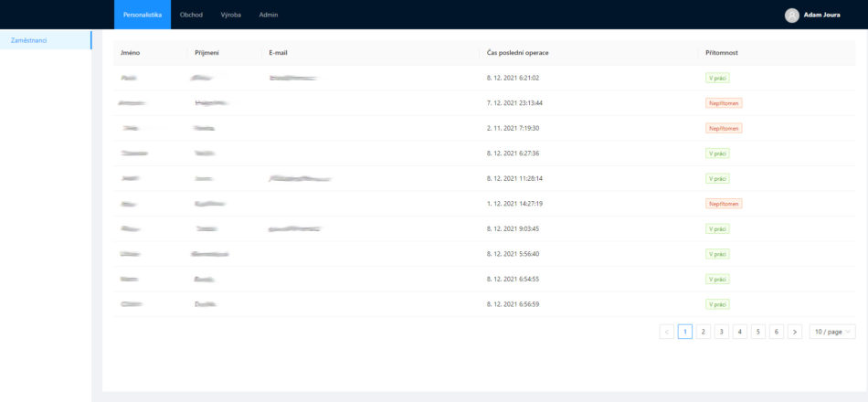Click V práci tag in 5:56:40 row
The image size is (868, 402).
coord(717,254)
